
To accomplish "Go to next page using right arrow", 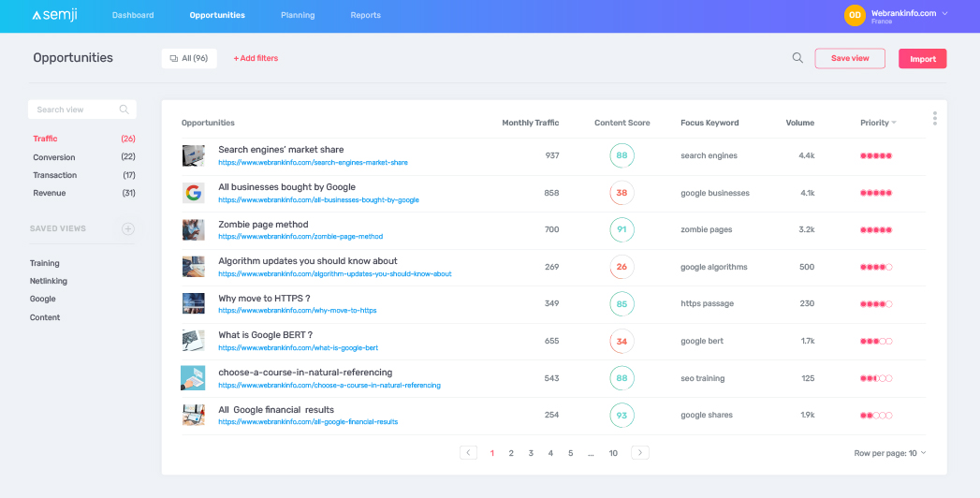I will tap(640, 453).
